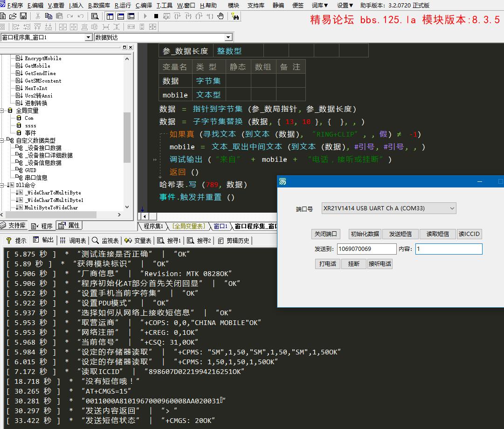
Task: Open the T.工具 menu
Action: pos(164,6)
